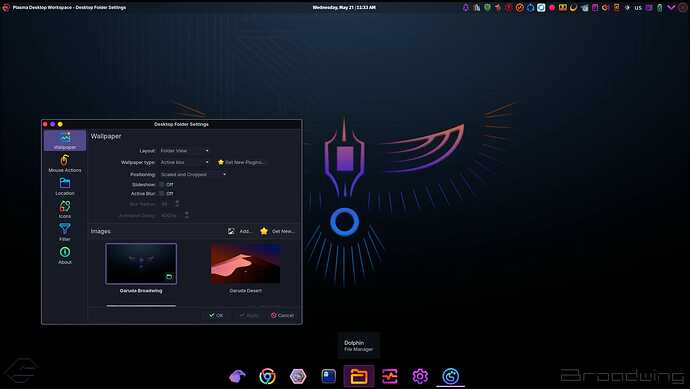Toggle the Active Blur checkbox
The image size is (690, 389).
(x=161, y=194)
